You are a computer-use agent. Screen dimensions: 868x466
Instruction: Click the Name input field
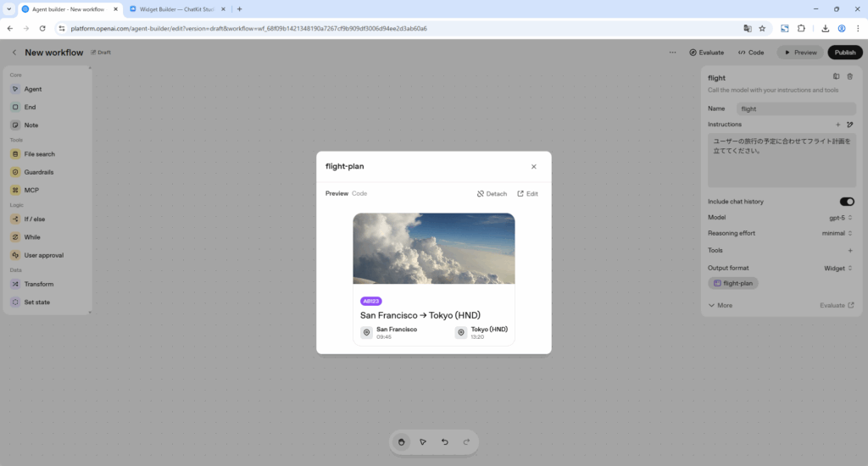[x=795, y=108]
